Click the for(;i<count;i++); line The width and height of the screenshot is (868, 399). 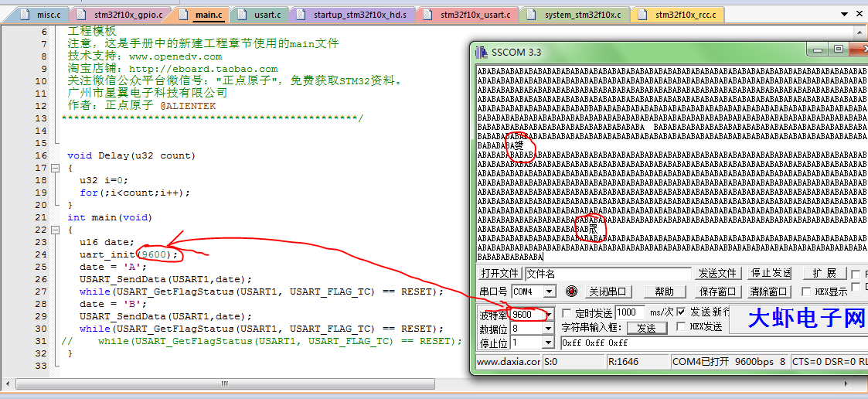pos(134,193)
